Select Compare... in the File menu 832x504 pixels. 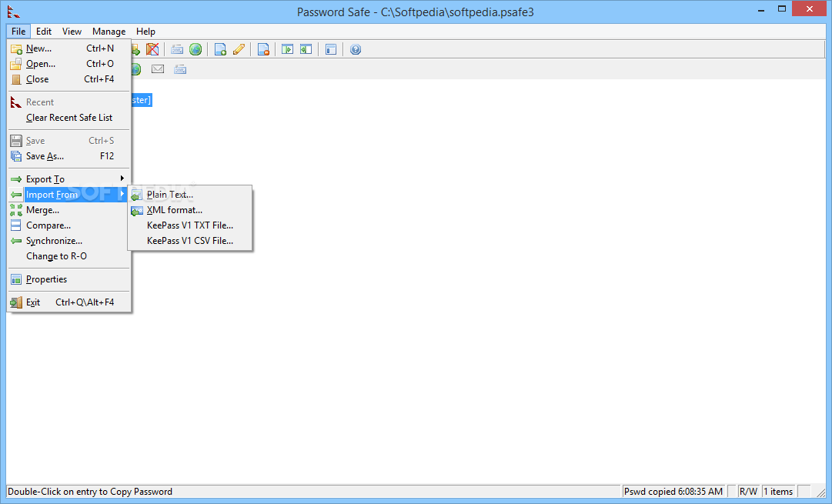click(69, 225)
